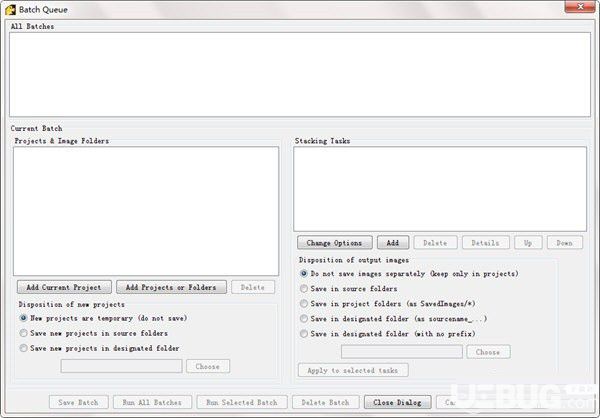
Task: Click Choose for new projects folder
Action: [208, 366]
